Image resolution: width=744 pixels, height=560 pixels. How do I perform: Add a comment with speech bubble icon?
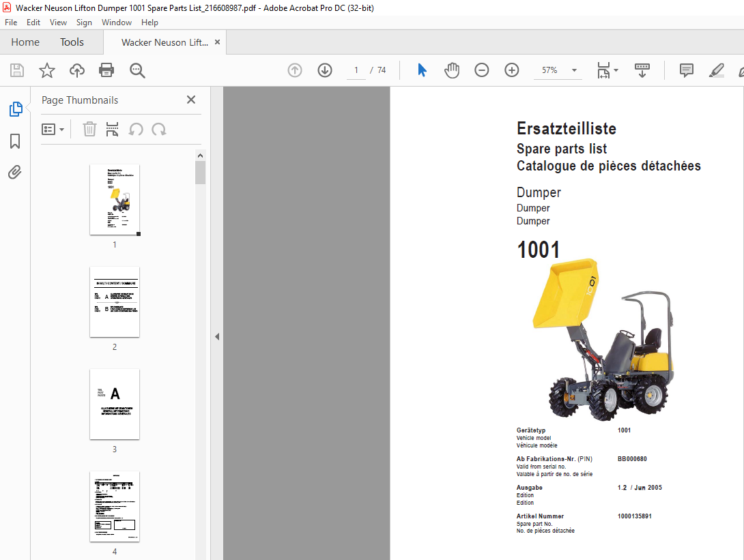pyautogui.click(x=686, y=70)
